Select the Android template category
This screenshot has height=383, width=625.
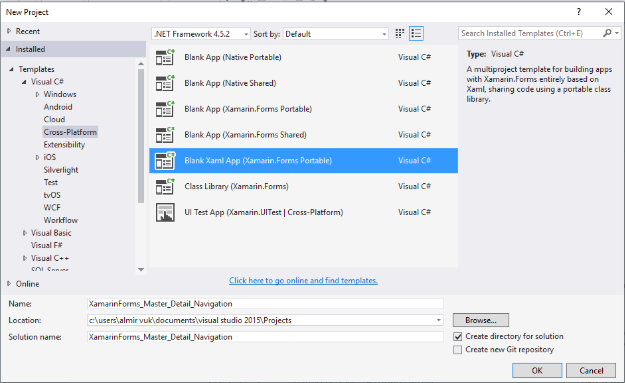pos(58,107)
